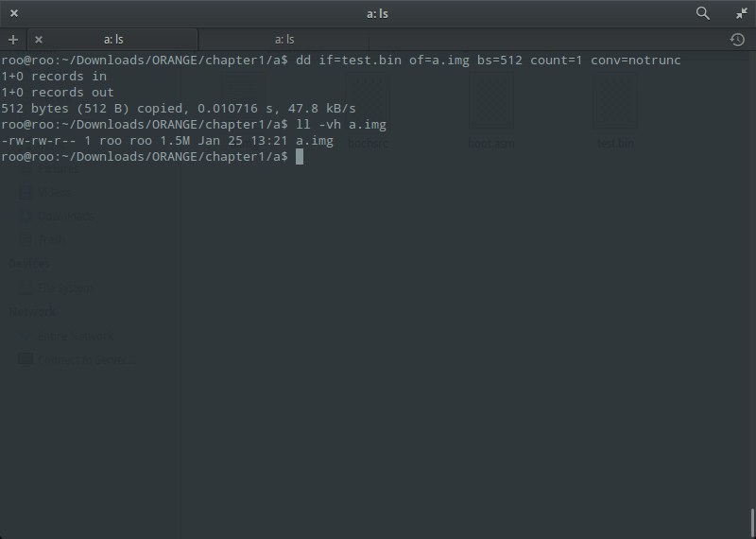Close the first 'a: ls' tab
Screen dimensions: 756x539
38,40
